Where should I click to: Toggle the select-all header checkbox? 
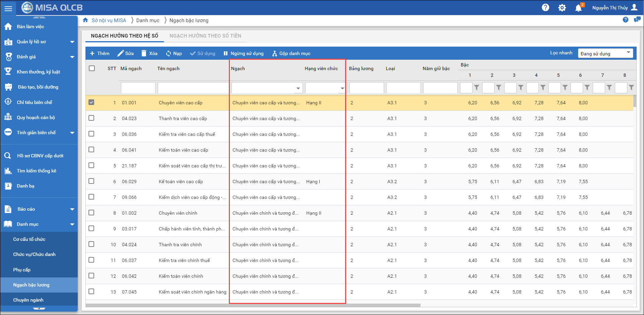point(92,68)
